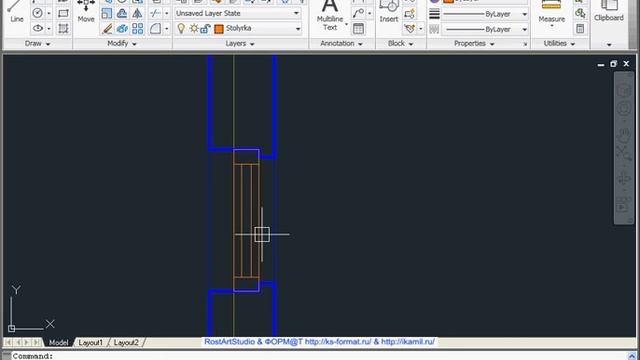
Task: Expand the Trim tool flyout arrow
Action: point(167,13)
